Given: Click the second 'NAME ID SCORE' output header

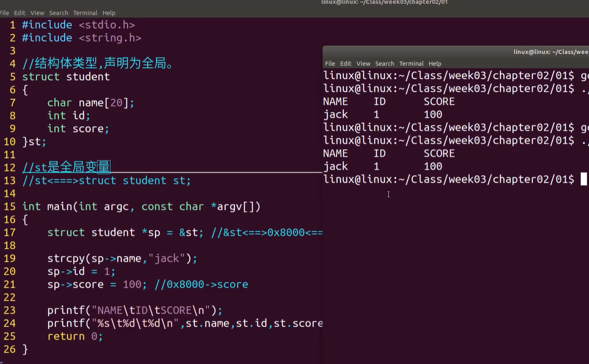Looking at the screenshot, I should coord(389,153).
